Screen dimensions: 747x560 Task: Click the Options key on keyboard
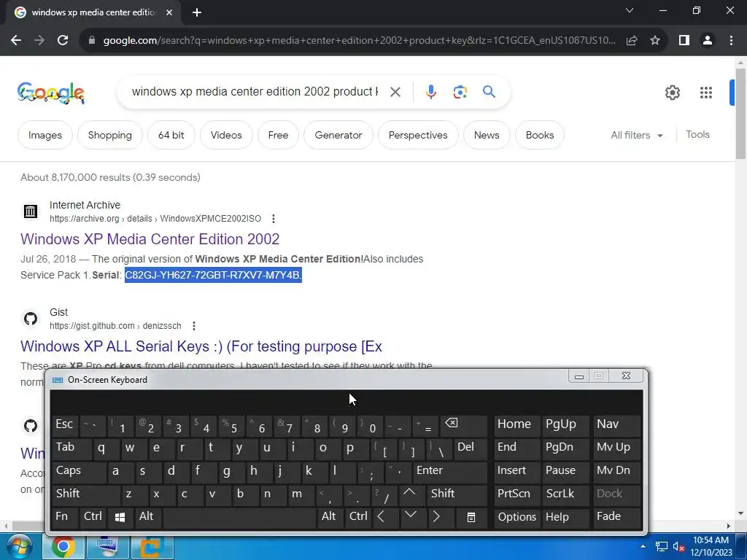517,517
